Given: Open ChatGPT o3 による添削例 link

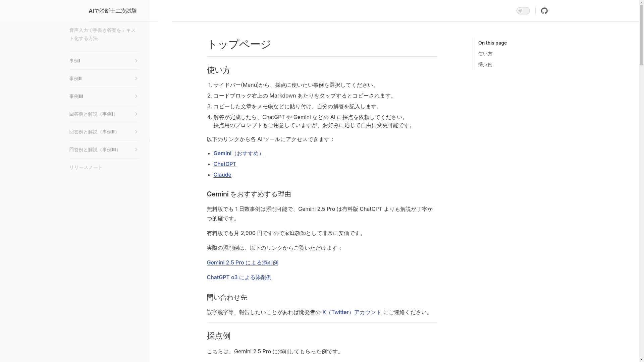Looking at the screenshot, I should [x=239, y=277].
